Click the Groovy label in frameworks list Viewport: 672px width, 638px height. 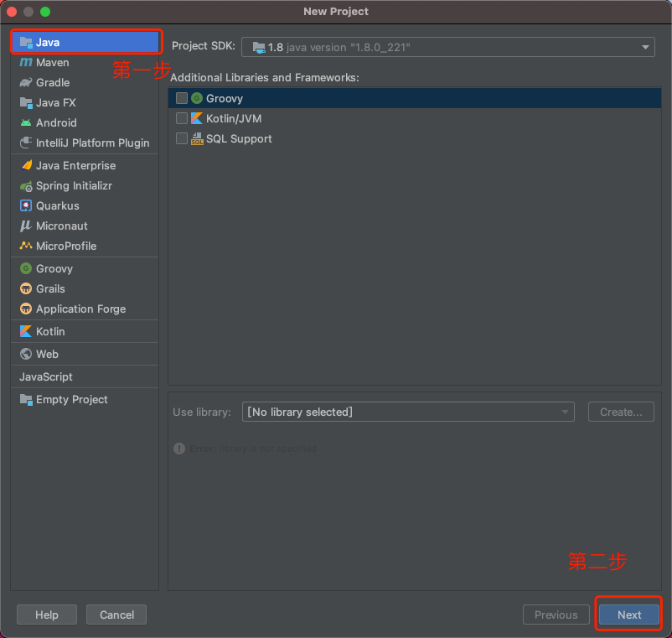pyautogui.click(x=225, y=99)
